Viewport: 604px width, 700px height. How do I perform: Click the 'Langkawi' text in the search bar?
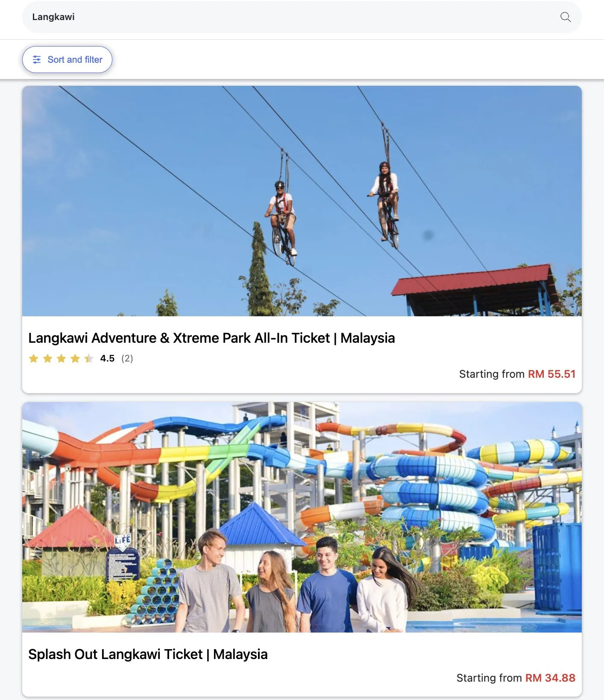click(x=53, y=17)
